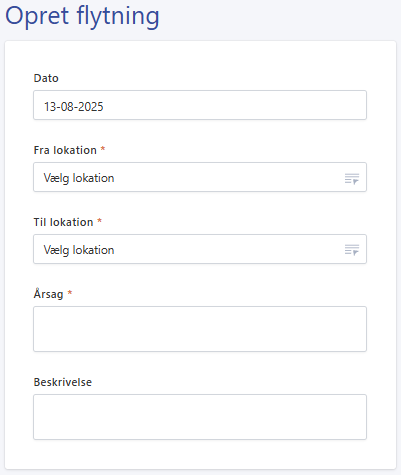Click empty space right of 13-08-2025
The width and height of the screenshot is (401, 475).
233,105
